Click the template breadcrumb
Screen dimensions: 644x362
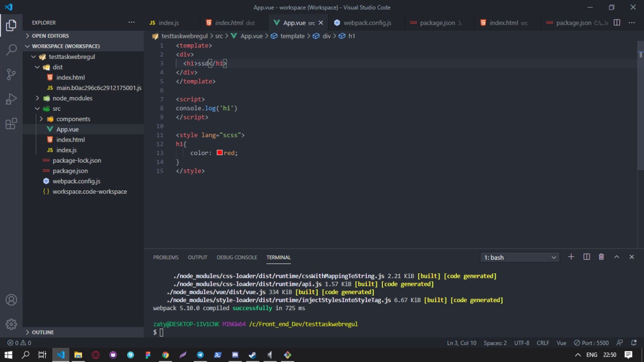pyautogui.click(x=288, y=36)
